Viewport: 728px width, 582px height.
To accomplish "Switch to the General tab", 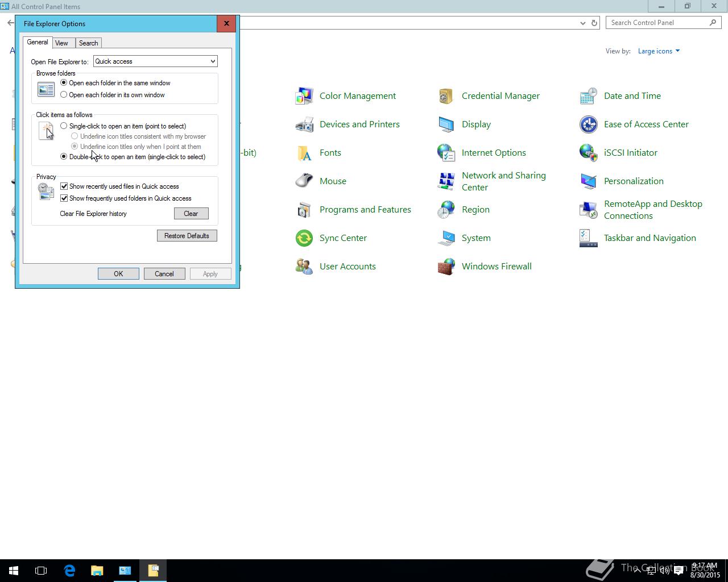I will coord(38,42).
